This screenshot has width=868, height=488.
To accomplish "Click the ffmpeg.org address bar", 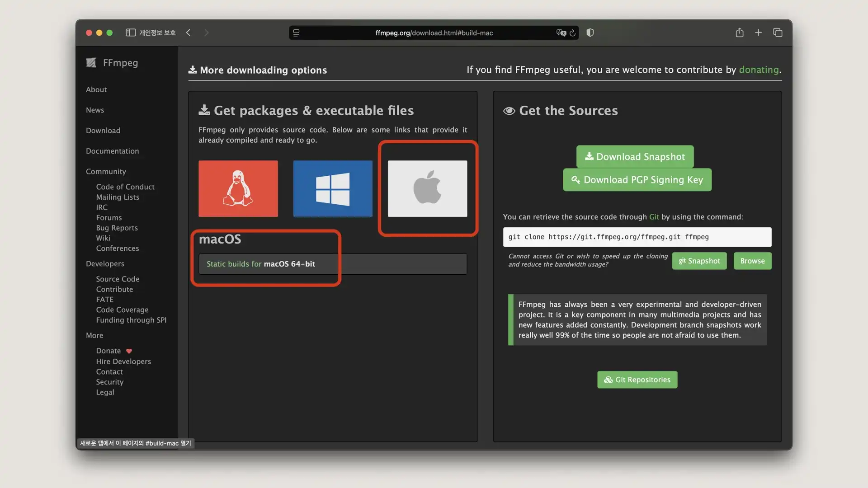I will pyautogui.click(x=434, y=33).
